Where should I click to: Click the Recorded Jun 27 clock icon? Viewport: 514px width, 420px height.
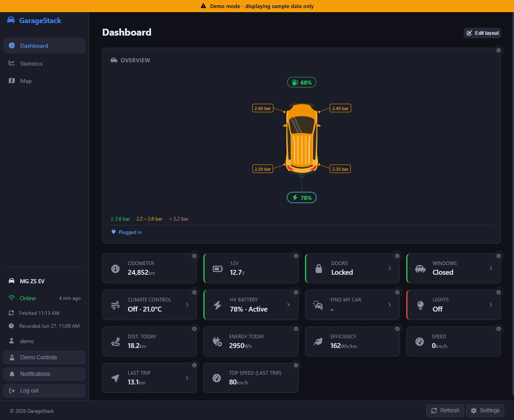(x=11, y=326)
